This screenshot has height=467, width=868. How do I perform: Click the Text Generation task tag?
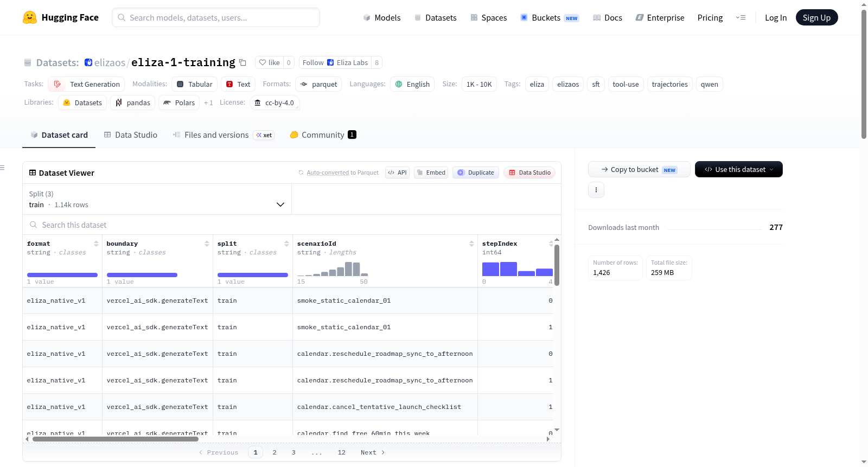[86, 84]
